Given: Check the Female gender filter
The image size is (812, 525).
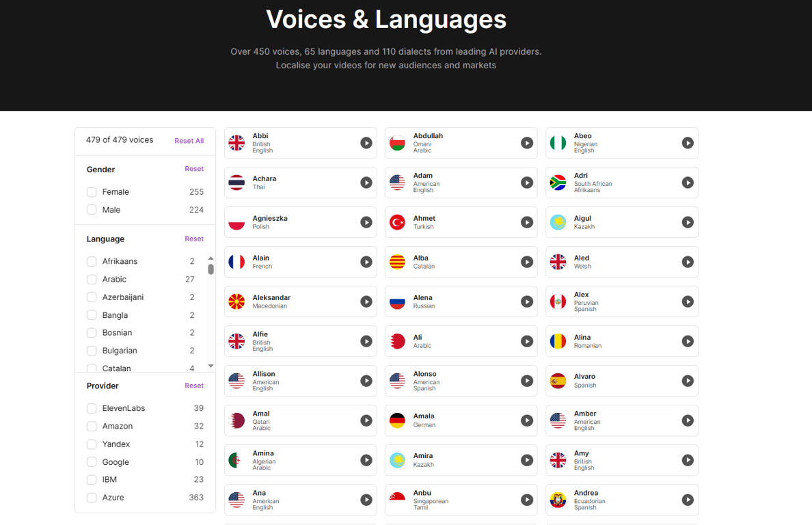Looking at the screenshot, I should point(92,192).
